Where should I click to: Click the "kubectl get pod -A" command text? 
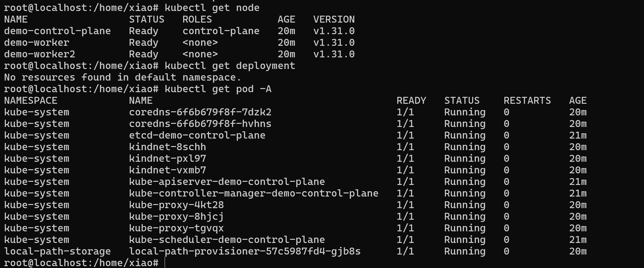tap(218, 89)
